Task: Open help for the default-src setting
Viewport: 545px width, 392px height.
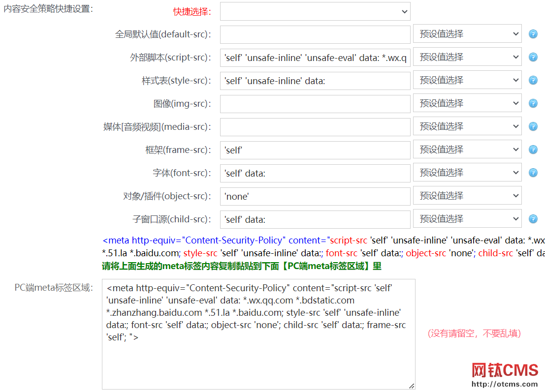Action: (533, 34)
